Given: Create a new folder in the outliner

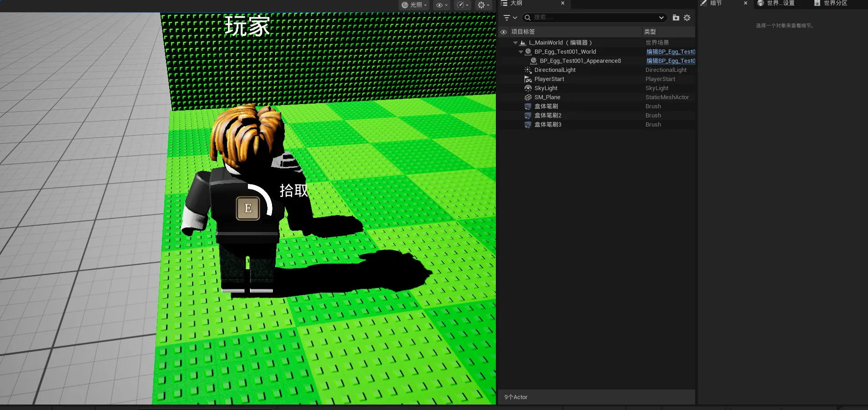Looking at the screenshot, I should [676, 18].
